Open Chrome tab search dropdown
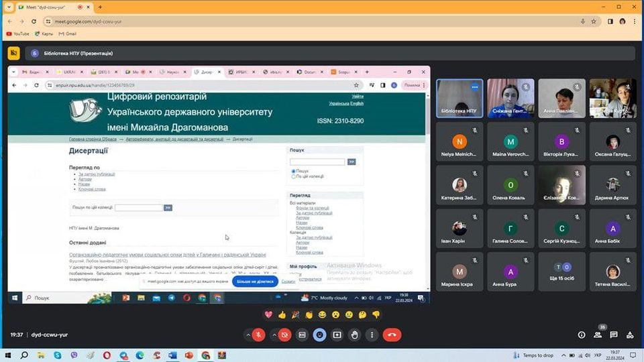This screenshot has height=362, width=644. tap(9, 7)
